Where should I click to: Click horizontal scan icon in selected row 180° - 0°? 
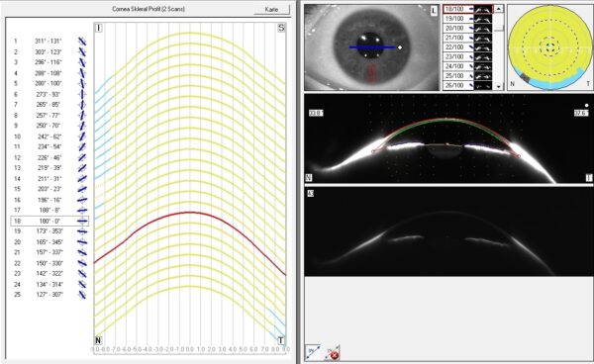coord(82,221)
